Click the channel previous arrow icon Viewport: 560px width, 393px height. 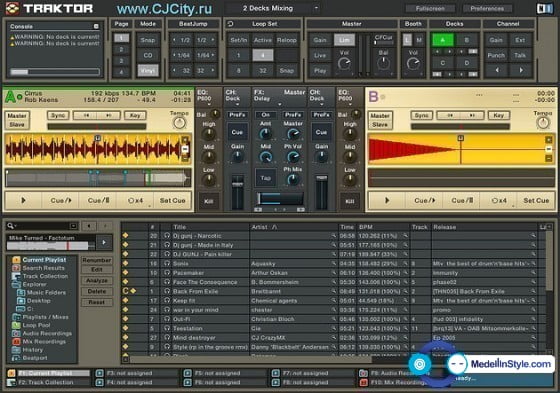coord(497,70)
